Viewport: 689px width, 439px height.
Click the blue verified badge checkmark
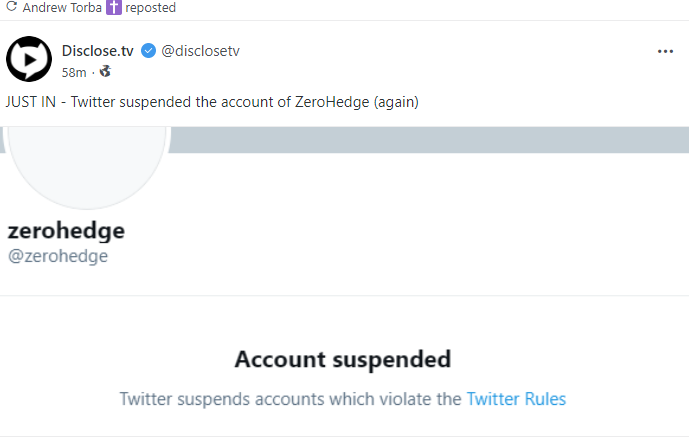click(148, 51)
